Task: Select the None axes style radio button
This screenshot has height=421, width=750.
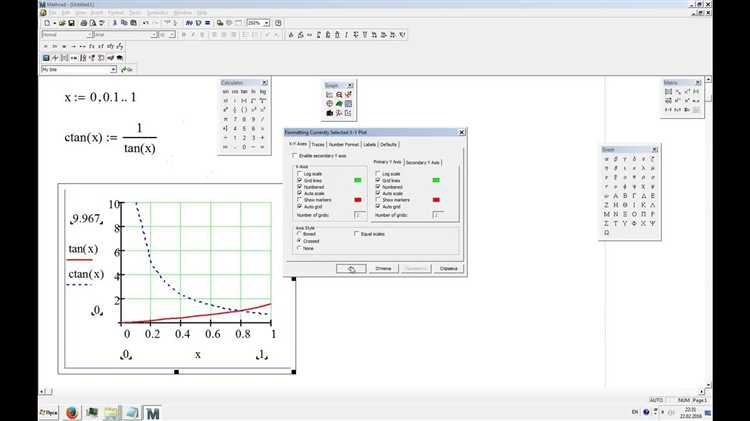Action: (299, 248)
